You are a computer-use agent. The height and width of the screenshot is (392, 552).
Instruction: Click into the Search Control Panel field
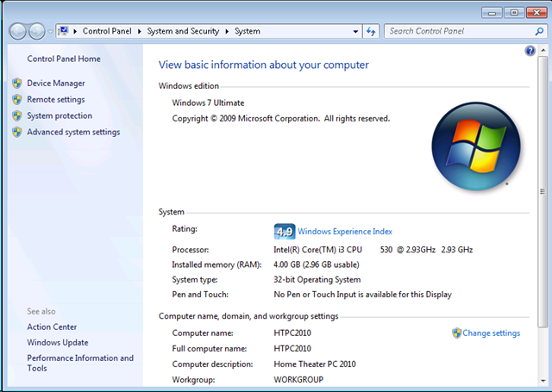click(457, 31)
